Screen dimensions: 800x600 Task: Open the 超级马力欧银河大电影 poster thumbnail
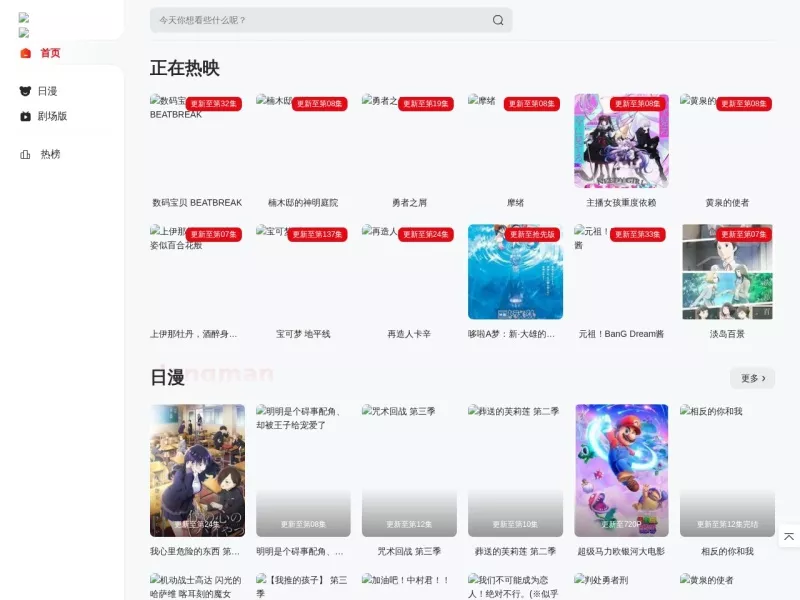point(621,470)
